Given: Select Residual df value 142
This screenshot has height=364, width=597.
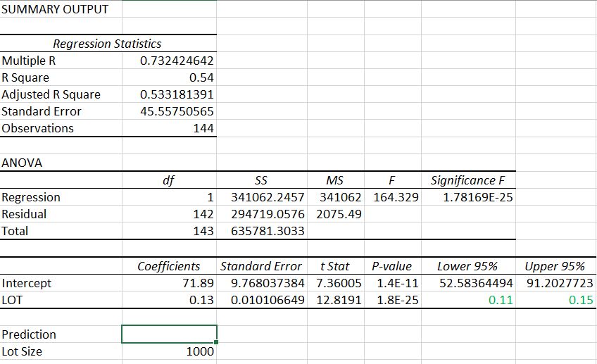Looking at the screenshot, I should (203, 214).
